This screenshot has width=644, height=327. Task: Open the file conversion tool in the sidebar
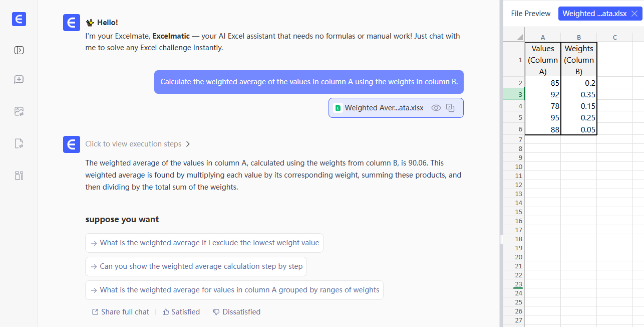[x=19, y=143]
